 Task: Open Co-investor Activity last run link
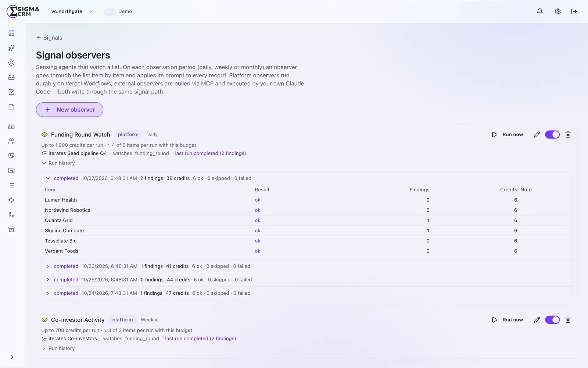[x=201, y=339]
